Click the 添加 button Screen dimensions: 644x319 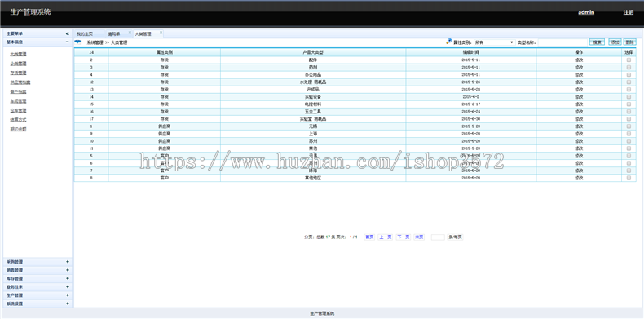click(615, 42)
